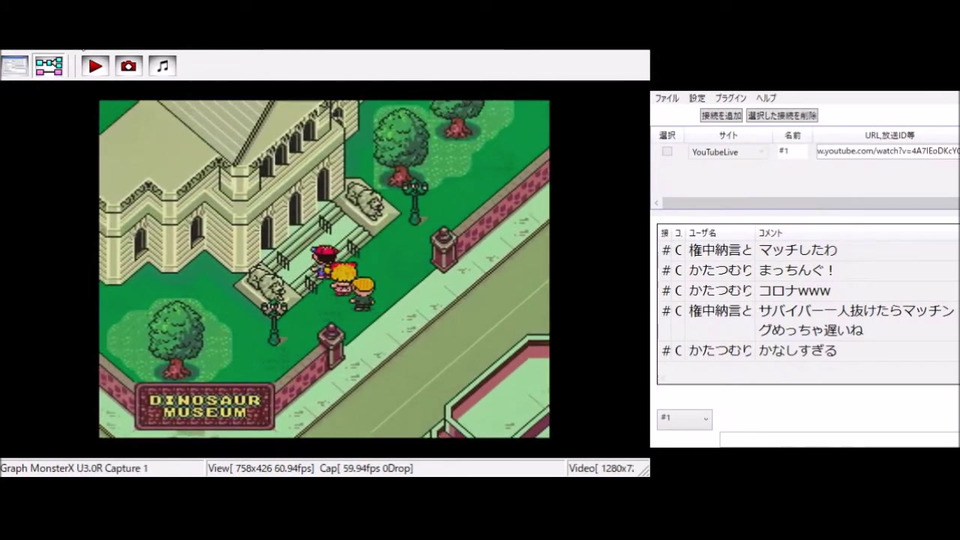Click the 名前 column header
Screen dimensions: 960x540
(792, 135)
